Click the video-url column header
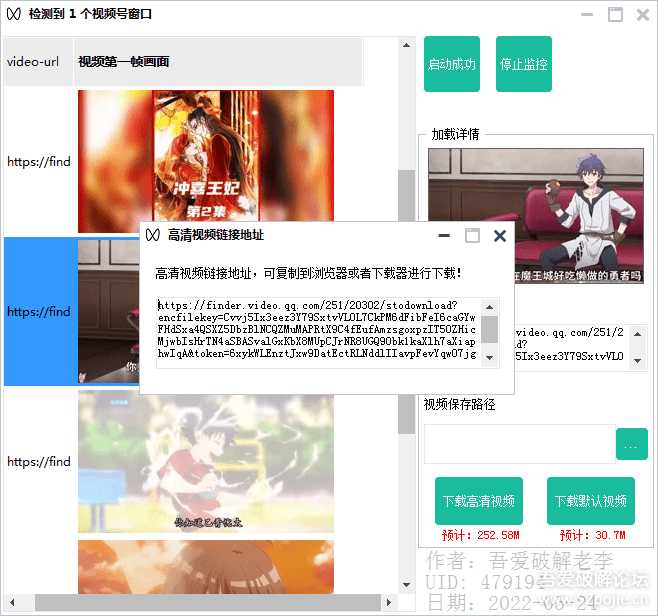This screenshot has height=616, width=658. [x=33, y=61]
